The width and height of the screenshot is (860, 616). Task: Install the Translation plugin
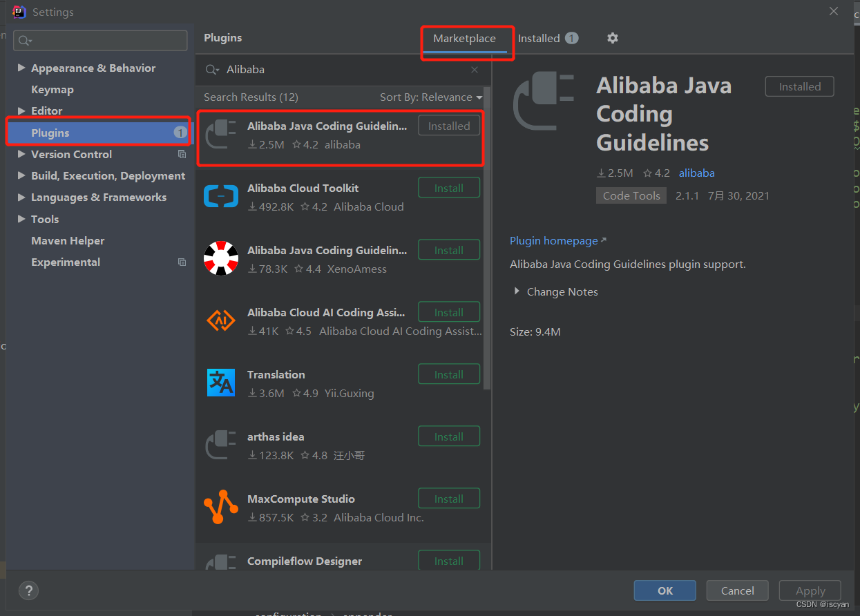click(x=449, y=374)
